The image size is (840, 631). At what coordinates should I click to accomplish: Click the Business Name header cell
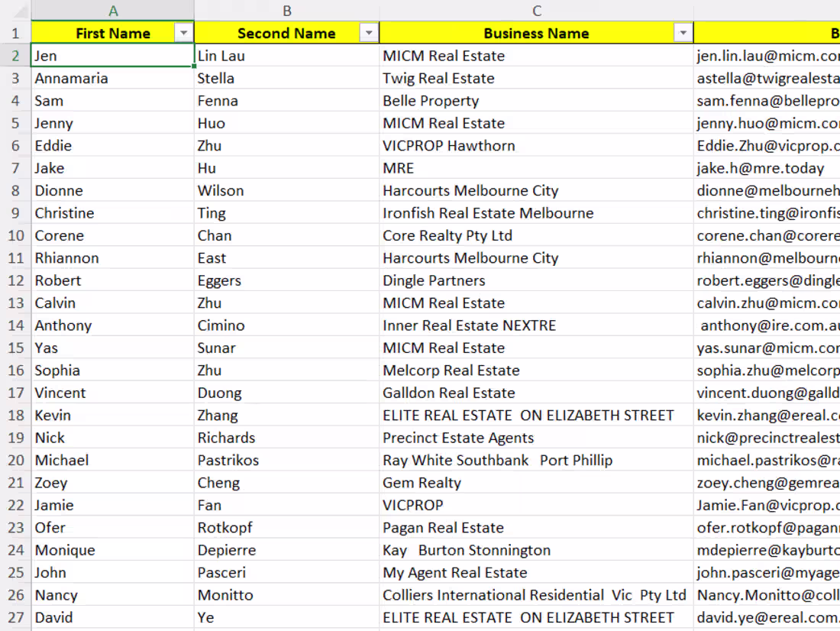point(536,34)
